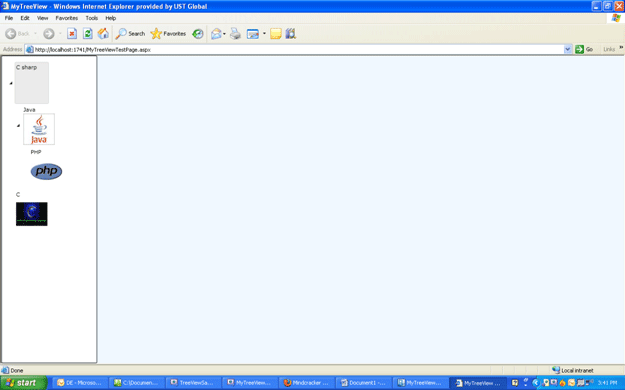Collapse the C sharp tree node
Viewport: 625px width, 390px height.
(11, 83)
